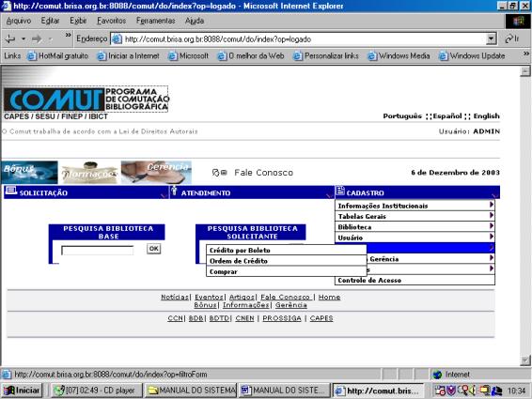The height and width of the screenshot is (399, 532).
Task: Switch language to English
Action: 486,116
